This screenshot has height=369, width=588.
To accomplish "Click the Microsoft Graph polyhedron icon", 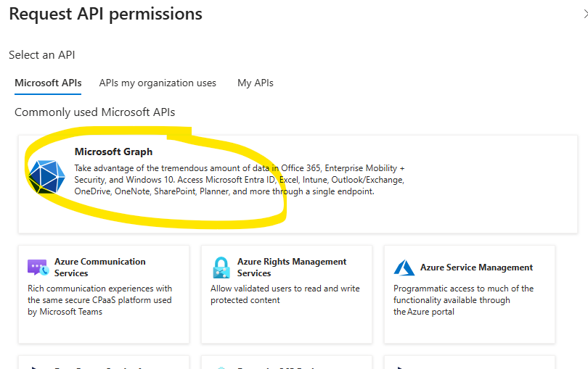I will click(x=46, y=174).
